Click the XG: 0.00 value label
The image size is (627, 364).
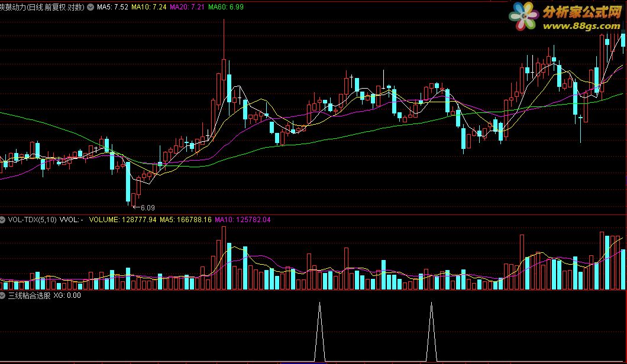pos(67,295)
